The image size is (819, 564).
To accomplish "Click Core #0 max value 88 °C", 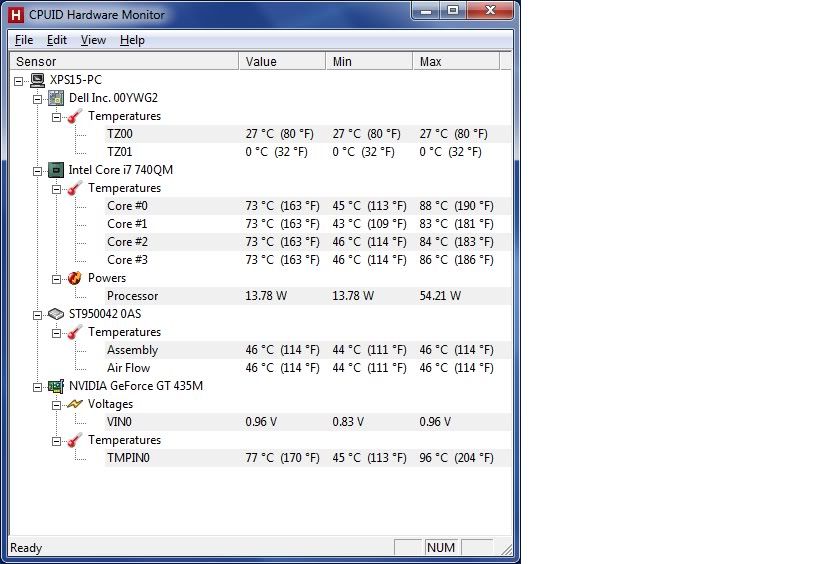I will pos(456,206).
